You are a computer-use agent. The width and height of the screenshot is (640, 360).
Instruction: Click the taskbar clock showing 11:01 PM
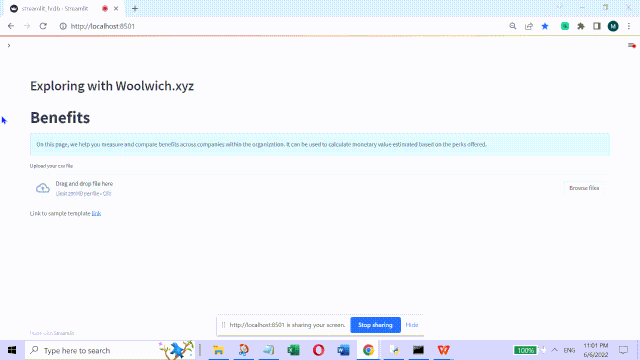coord(596,350)
